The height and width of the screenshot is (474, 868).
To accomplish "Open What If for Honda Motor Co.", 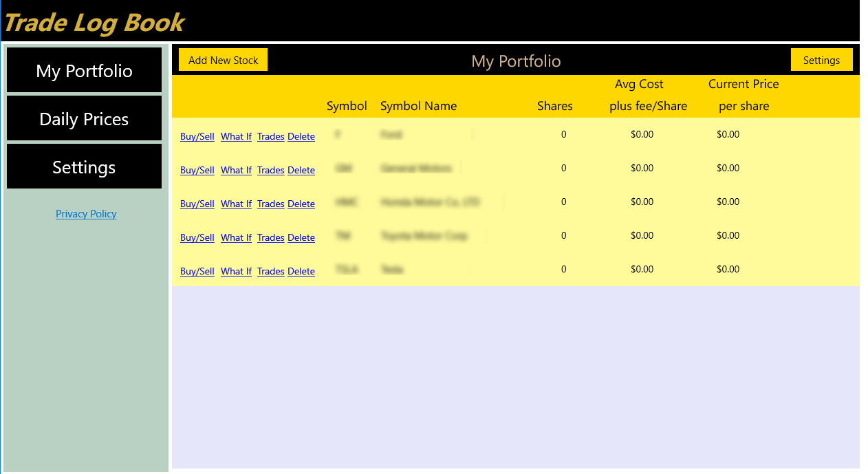I will click(236, 204).
